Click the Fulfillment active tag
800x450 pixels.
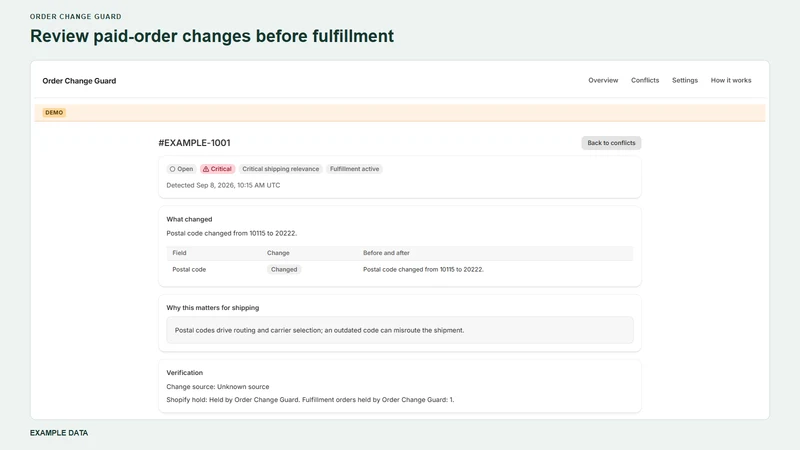tap(354, 169)
